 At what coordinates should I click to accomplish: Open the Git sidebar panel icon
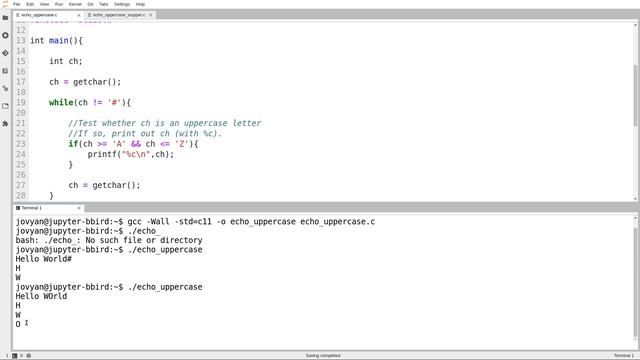click(x=5, y=53)
